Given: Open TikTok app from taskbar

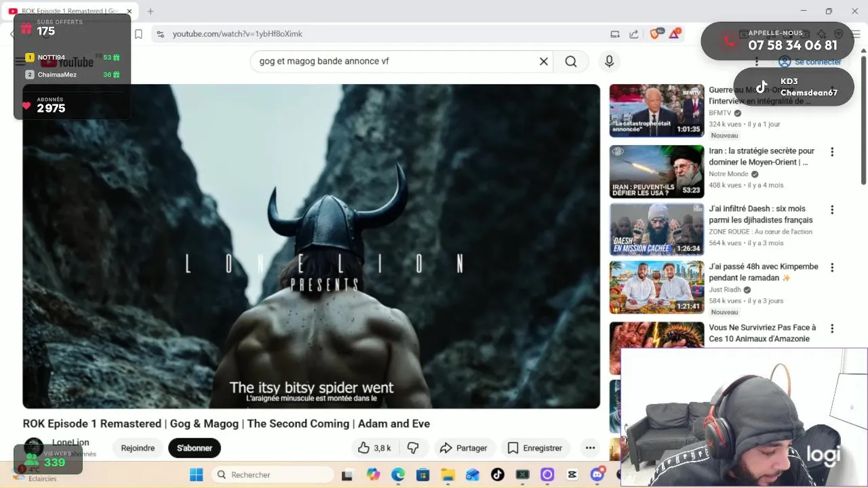Looking at the screenshot, I should [498, 474].
